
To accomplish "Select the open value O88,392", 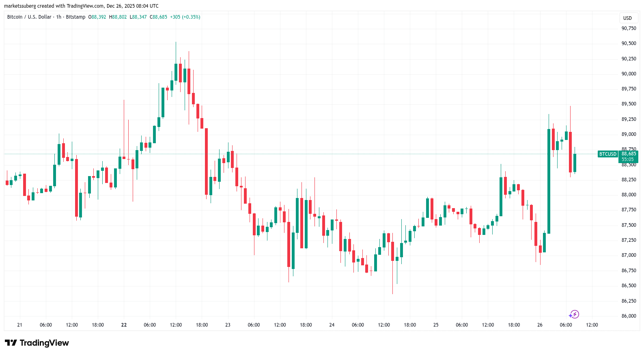I will coord(97,17).
